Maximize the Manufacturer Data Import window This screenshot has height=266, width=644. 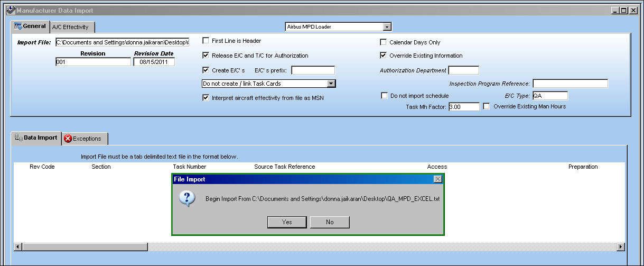click(x=624, y=11)
